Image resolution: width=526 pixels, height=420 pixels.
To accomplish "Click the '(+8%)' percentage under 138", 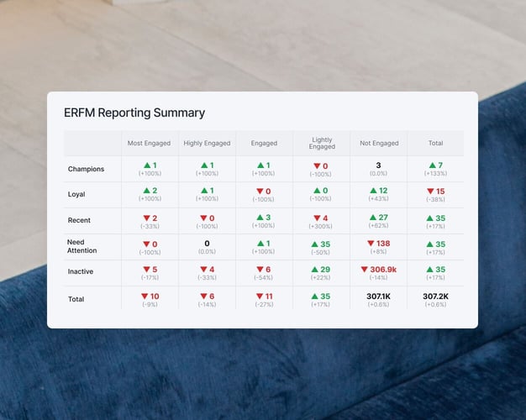I will [378, 251].
